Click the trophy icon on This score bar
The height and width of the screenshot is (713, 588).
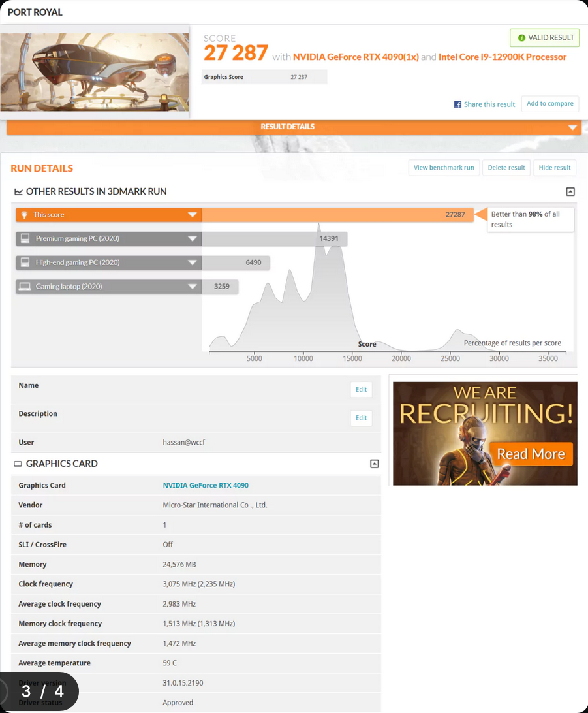pos(25,215)
